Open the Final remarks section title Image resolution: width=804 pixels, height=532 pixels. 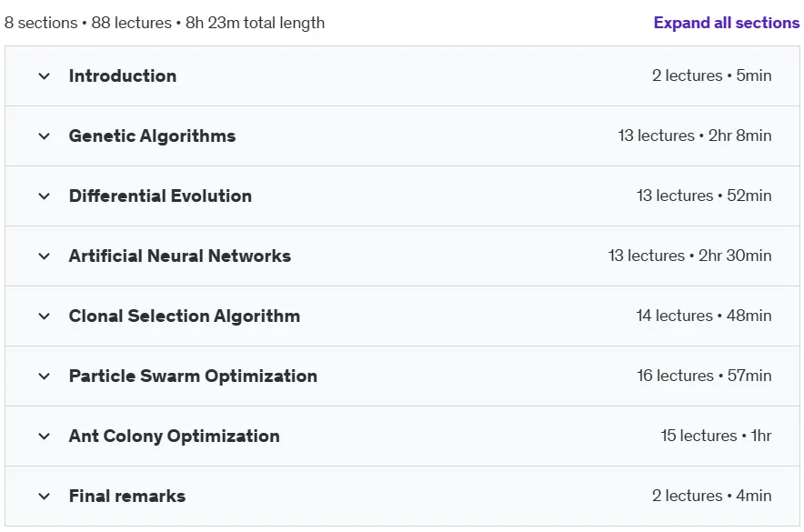coord(127,496)
